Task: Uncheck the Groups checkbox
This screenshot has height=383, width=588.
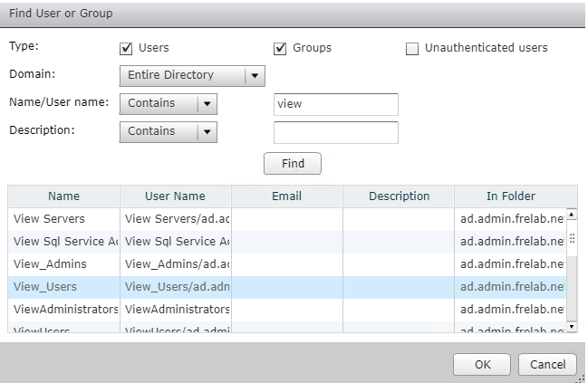Action: tap(281, 48)
